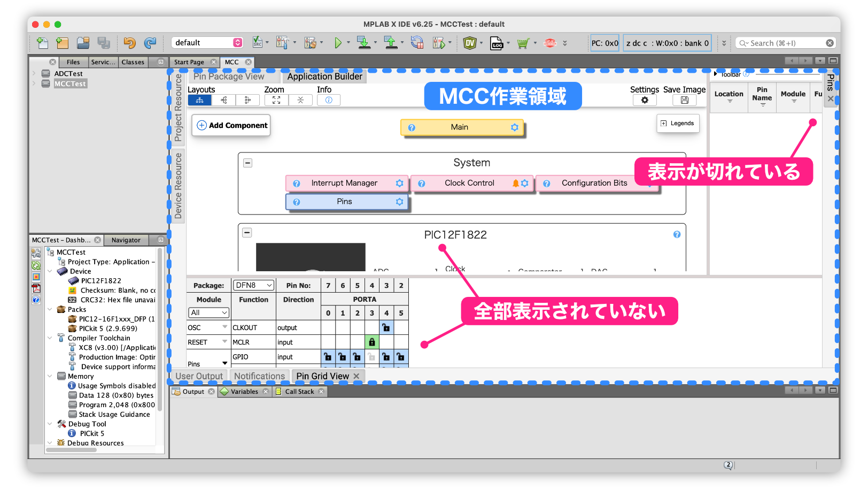Click the Add Component button
The image size is (868, 489).
(231, 125)
